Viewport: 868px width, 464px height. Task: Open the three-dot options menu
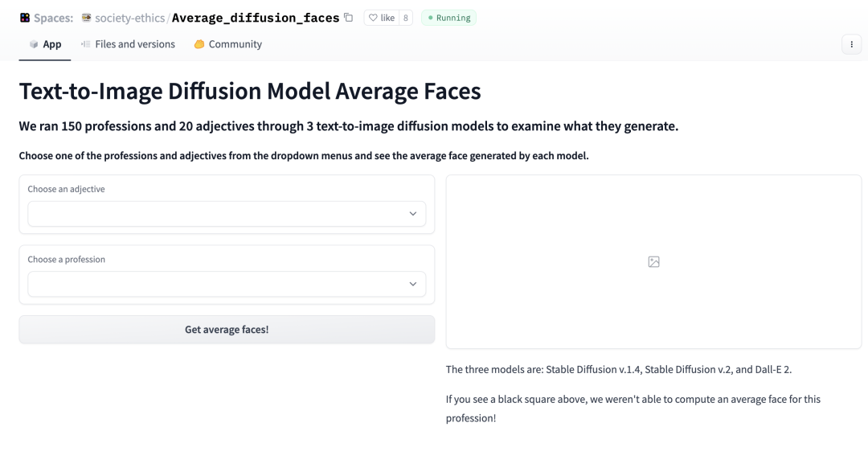click(x=851, y=44)
